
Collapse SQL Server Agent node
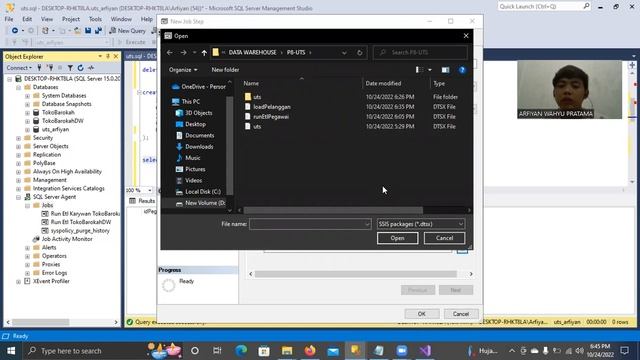18,197
